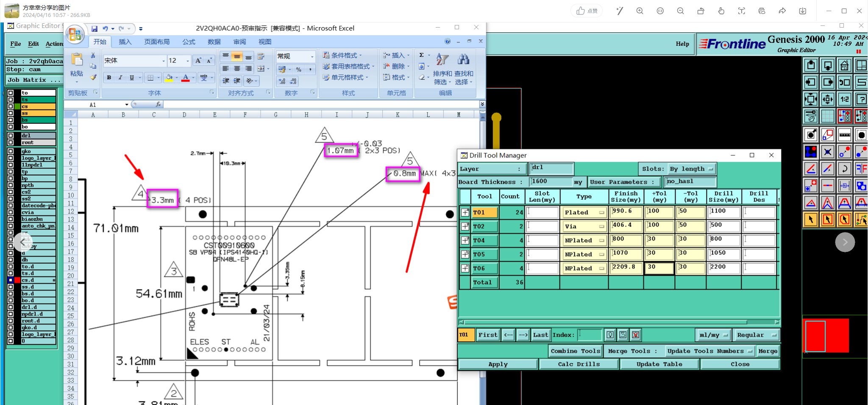Click the light bulb icon beside Index
Viewport: 868px width, 405px height.
coord(610,335)
